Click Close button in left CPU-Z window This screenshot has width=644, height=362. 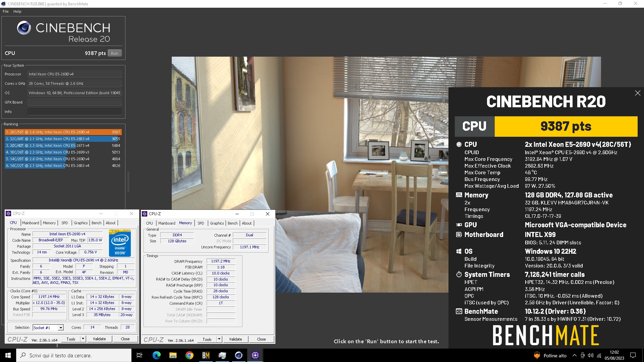125,339
